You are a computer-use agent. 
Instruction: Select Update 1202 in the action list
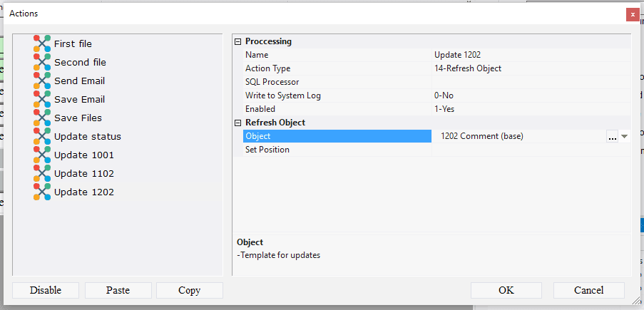(x=83, y=192)
